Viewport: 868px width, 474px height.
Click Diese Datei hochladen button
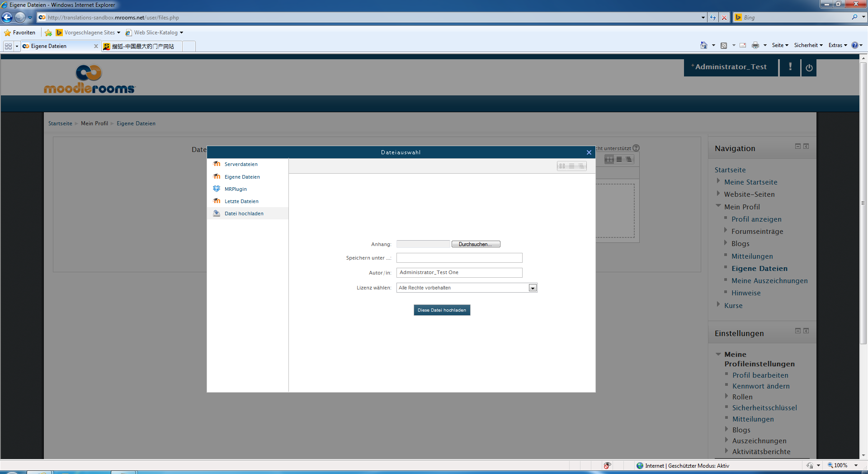pos(442,310)
